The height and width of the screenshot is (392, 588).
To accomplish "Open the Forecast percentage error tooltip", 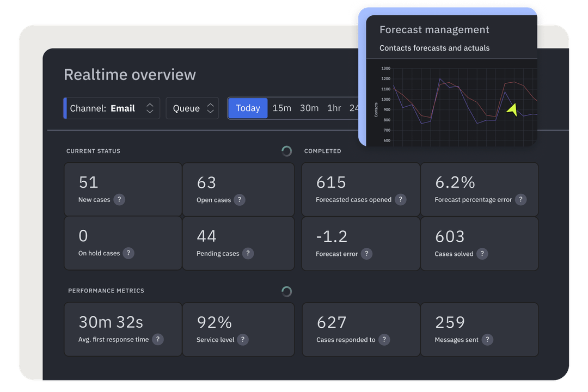I will (520, 200).
